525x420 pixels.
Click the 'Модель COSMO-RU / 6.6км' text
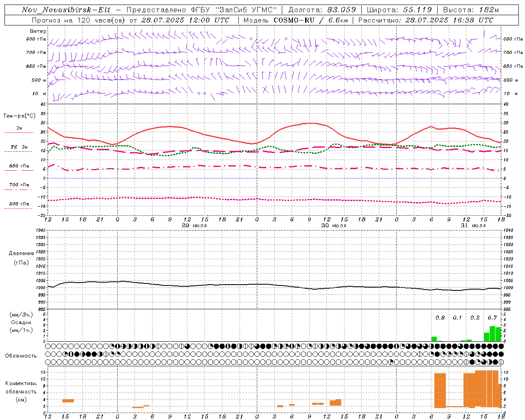[295, 20]
